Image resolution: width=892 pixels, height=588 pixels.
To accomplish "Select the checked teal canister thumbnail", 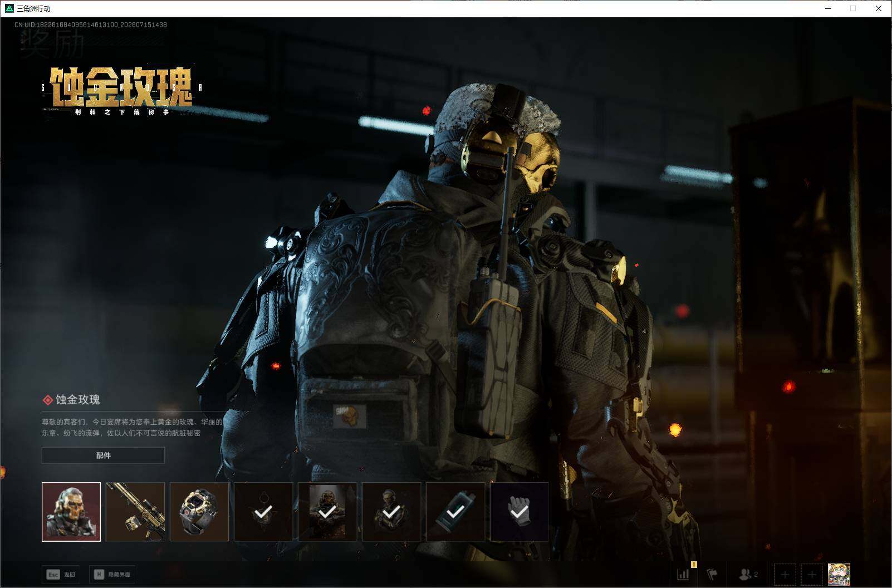I will point(455,512).
